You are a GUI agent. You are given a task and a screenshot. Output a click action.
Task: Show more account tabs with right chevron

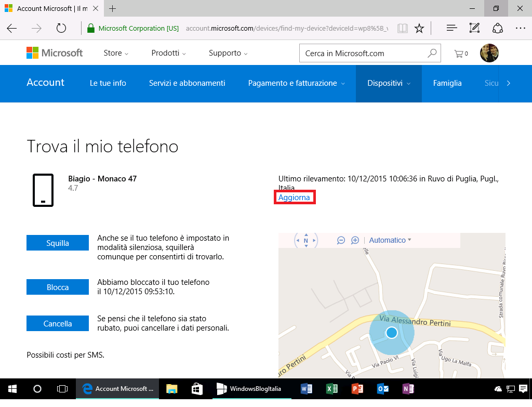click(x=508, y=83)
